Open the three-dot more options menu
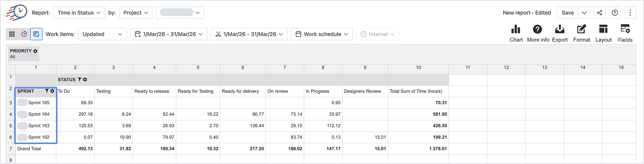This screenshot has height=164, width=644. tap(630, 13)
